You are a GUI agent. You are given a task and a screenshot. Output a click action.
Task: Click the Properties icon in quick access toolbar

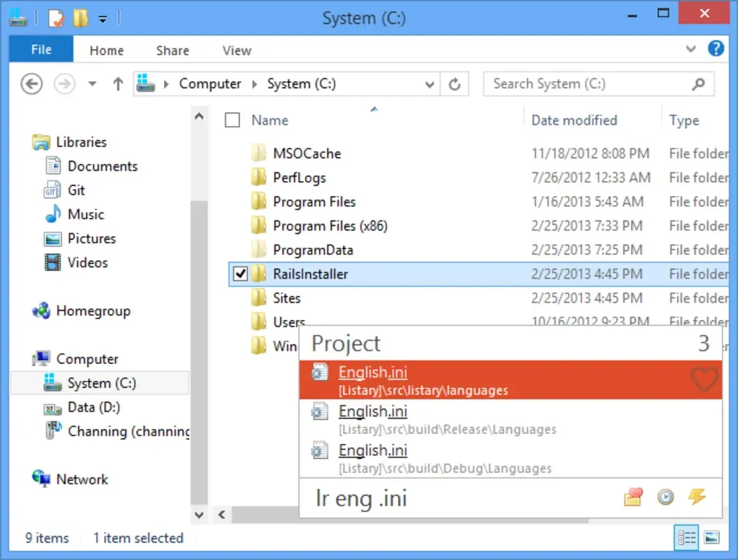[x=56, y=19]
